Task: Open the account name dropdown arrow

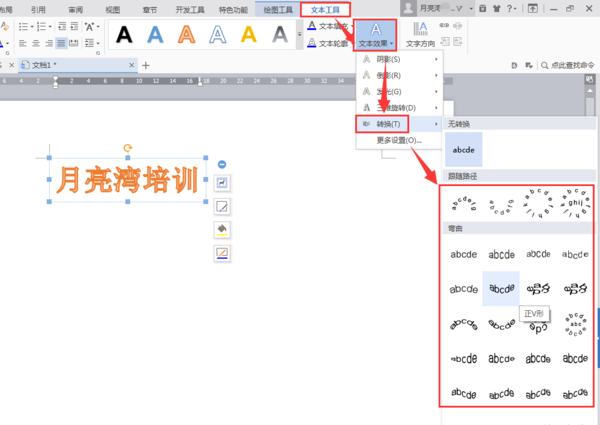Action: click(x=471, y=9)
